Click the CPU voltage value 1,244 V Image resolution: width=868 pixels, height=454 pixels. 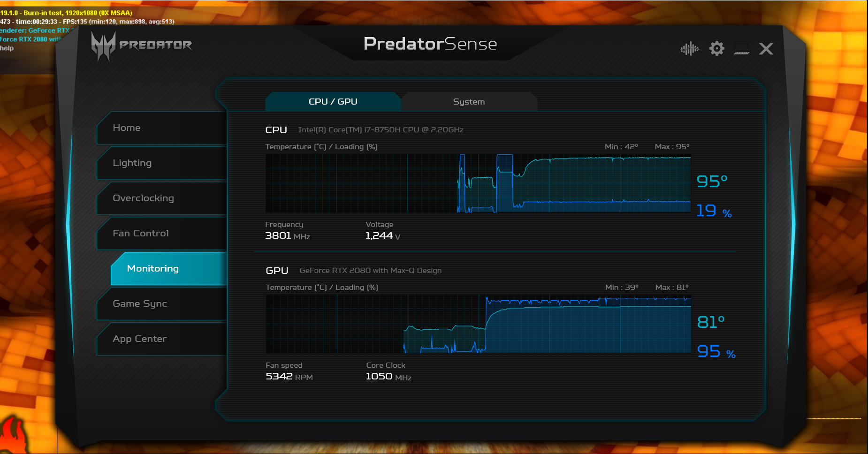383,235
